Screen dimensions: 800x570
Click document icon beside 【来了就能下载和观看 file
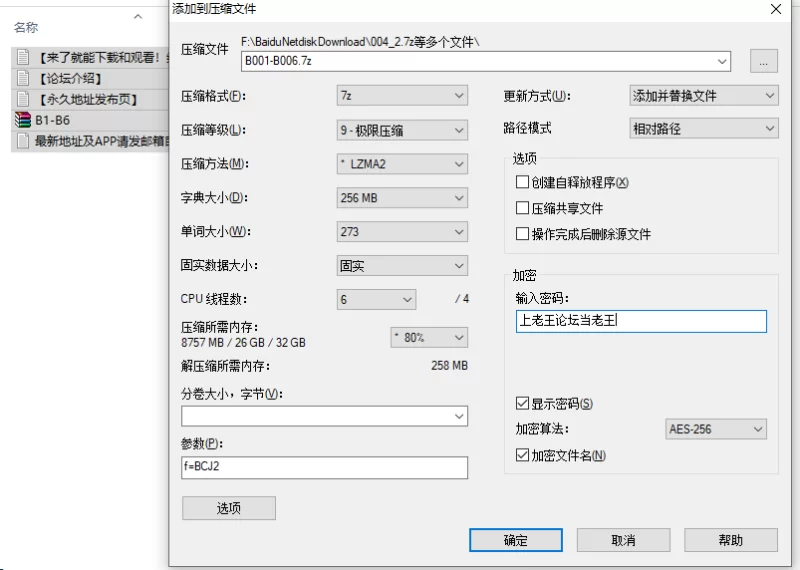(x=22, y=57)
